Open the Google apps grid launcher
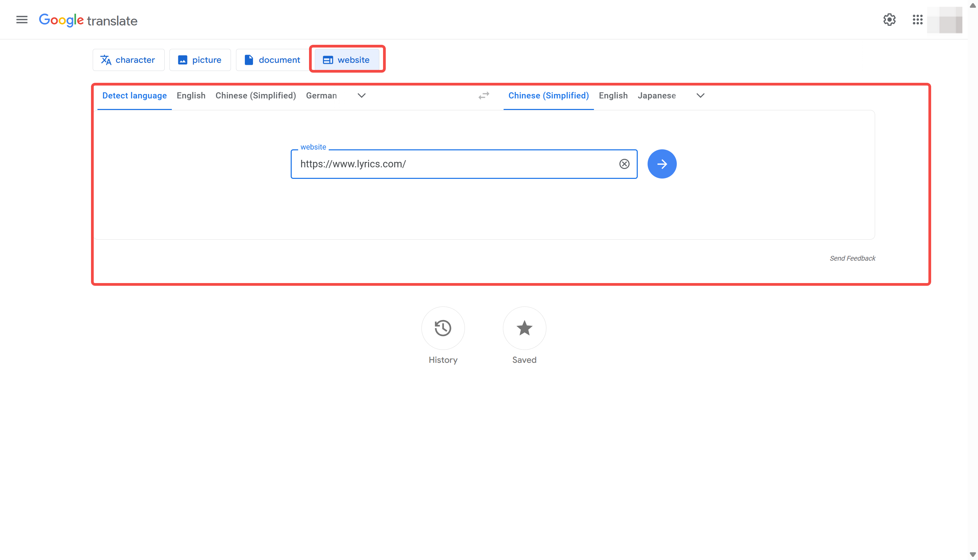Viewport: 978px width, 560px height. click(x=918, y=20)
